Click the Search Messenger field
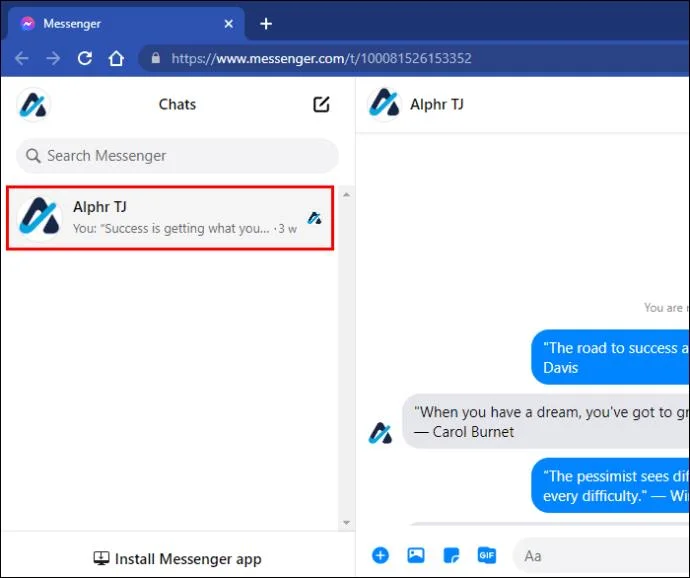 pyautogui.click(x=177, y=156)
